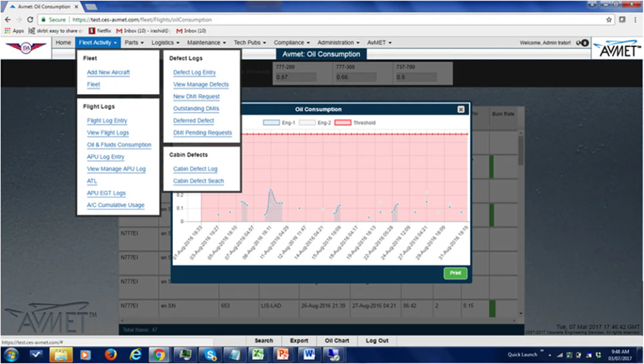Toggle the Eng-1 legend swatch
644x364 pixels.
click(271, 123)
